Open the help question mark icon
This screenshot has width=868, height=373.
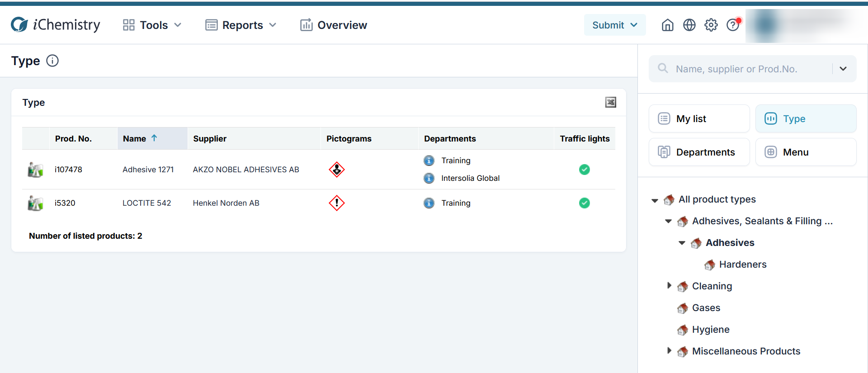(733, 25)
